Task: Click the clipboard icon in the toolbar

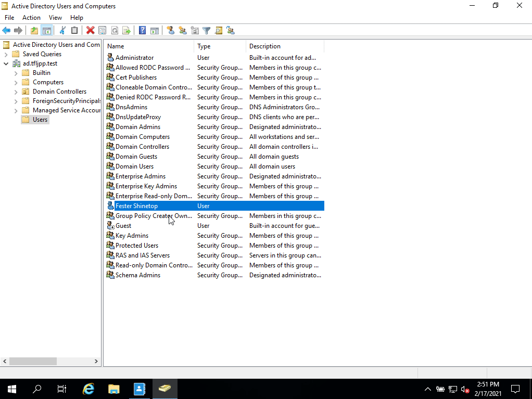Action: 74,31
